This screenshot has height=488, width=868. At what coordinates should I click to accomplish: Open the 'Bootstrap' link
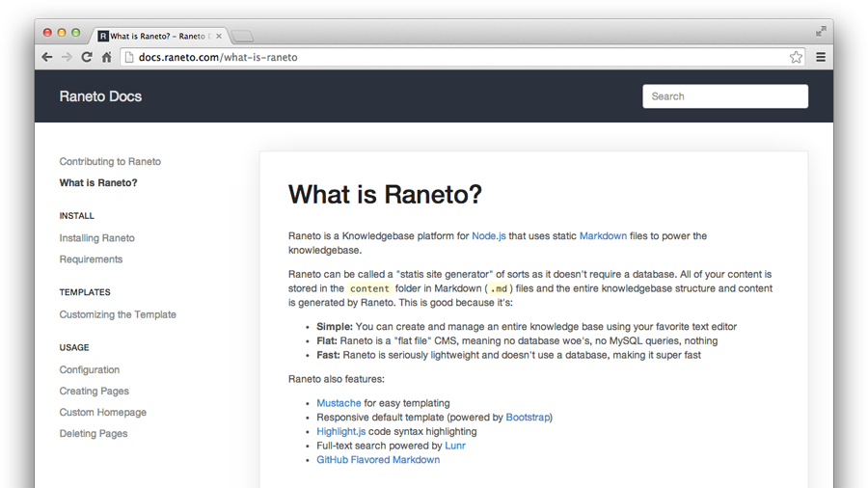[528, 418]
